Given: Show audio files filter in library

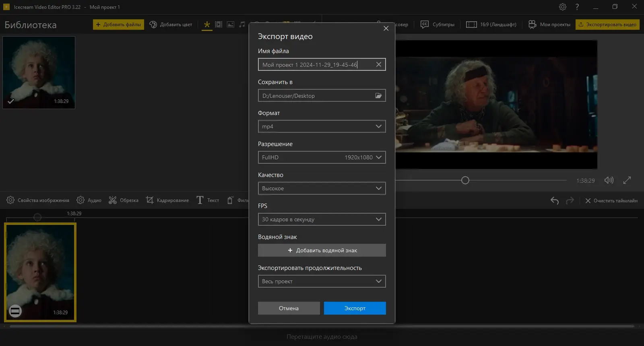Looking at the screenshot, I should pyautogui.click(x=242, y=25).
